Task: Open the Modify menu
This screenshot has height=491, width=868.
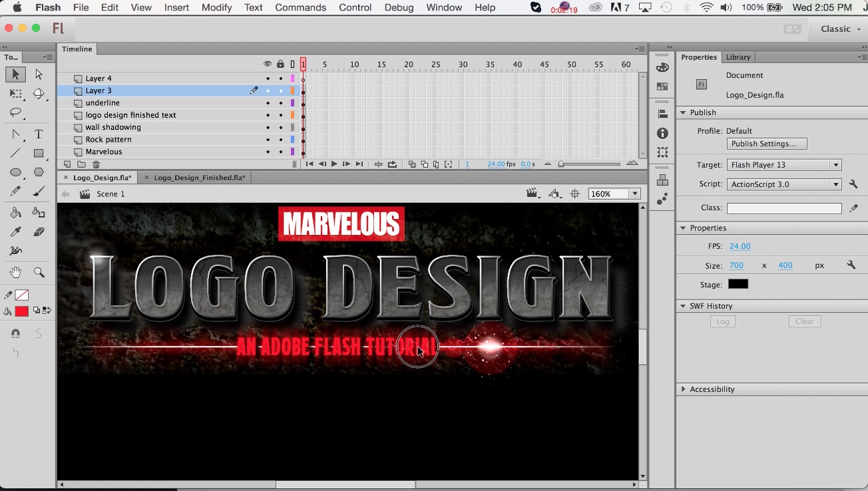Action: (x=216, y=7)
